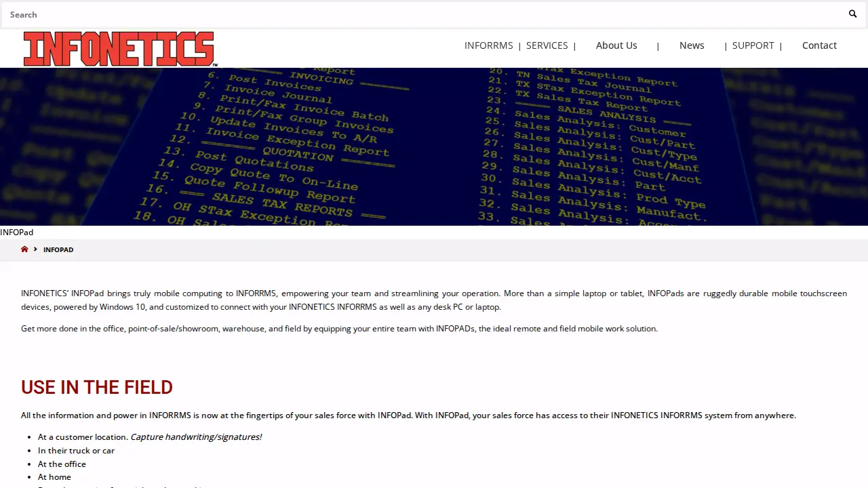The image size is (868, 488).
Task: Click "Capture handwriting/signatures!" italic text
Action: tap(196, 436)
